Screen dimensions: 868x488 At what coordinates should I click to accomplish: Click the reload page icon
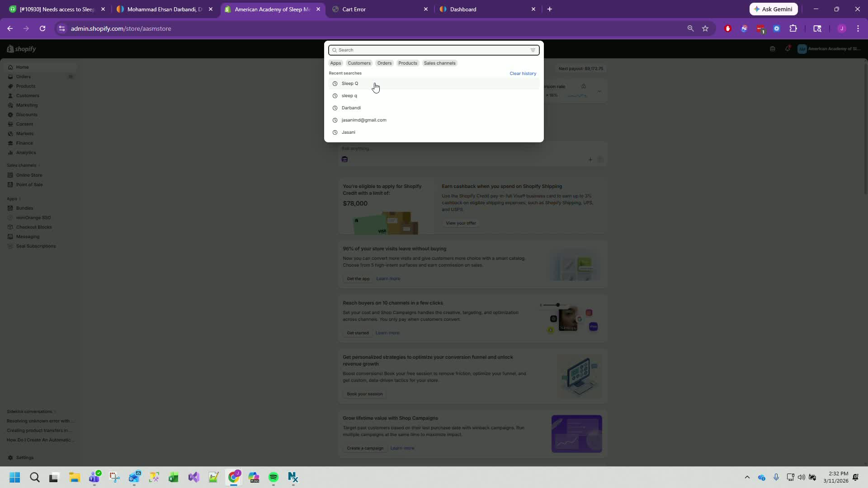pos(42,28)
